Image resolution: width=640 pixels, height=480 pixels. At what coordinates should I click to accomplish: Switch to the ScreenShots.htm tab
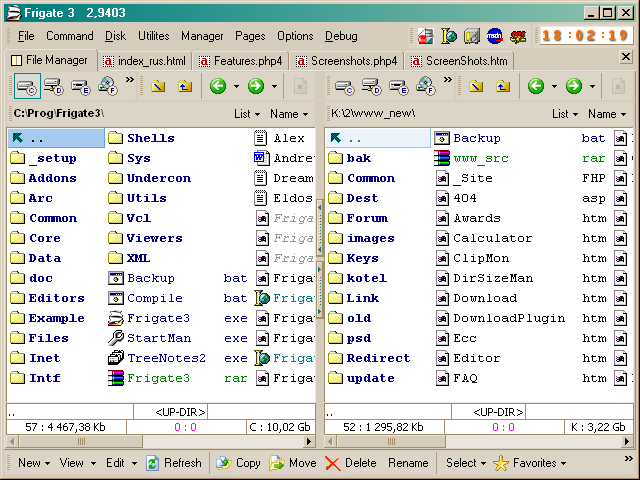460,61
